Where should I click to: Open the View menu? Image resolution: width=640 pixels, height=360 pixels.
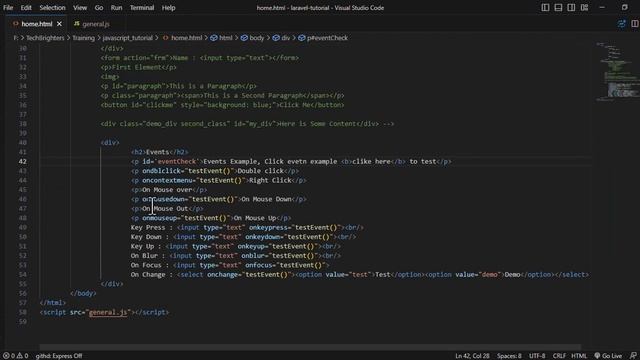coord(80,8)
